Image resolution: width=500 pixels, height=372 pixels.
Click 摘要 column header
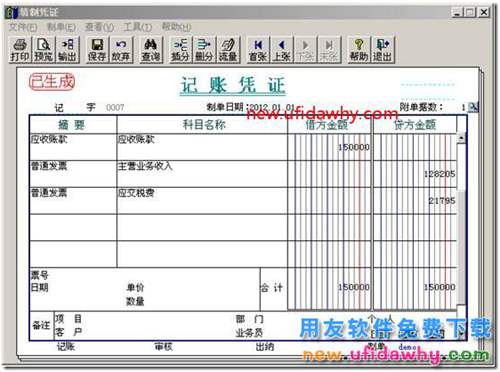coord(73,125)
